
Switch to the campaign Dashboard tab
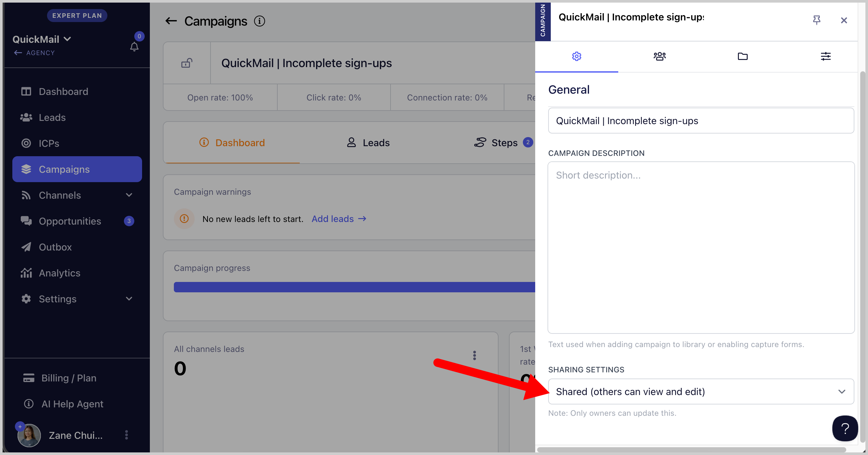pyautogui.click(x=232, y=143)
